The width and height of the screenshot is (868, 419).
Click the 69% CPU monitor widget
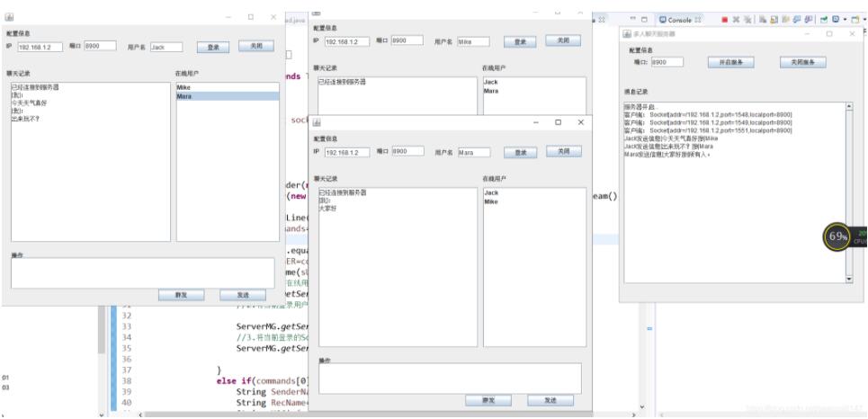pos(837,236)
